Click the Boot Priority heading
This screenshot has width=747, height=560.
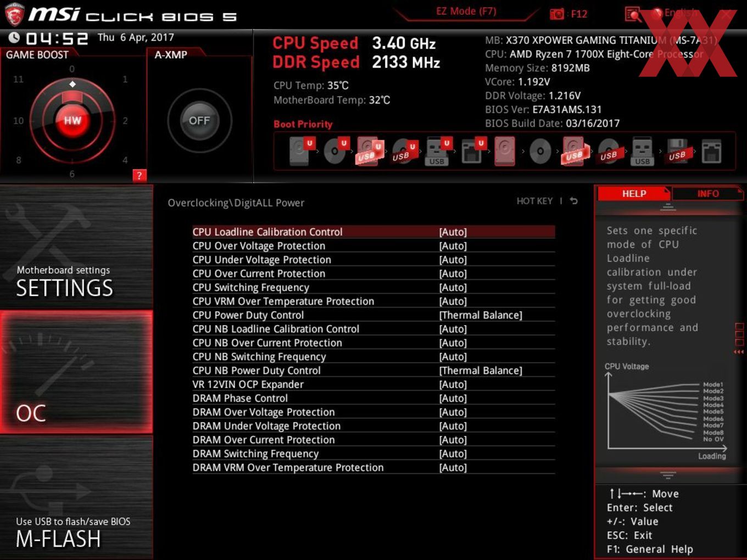click(x=303, y=124)
